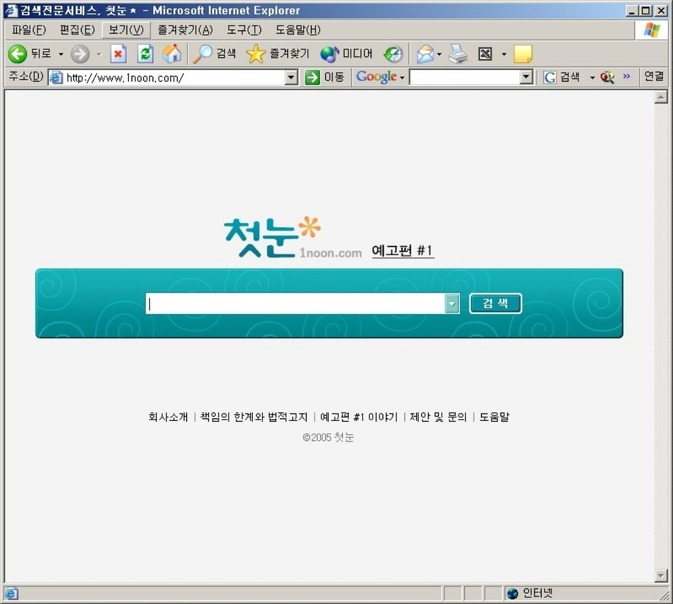Image resolution: width=673 pixels, height=604 pixels.
Task: Open the 제안 및 문의 link
Action: (438, 417)
